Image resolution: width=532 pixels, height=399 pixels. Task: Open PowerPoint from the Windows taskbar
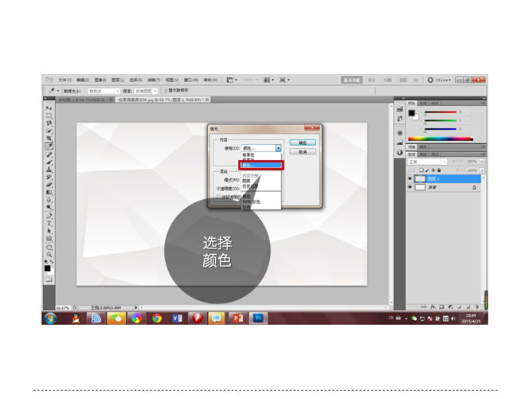click(236, 318)
